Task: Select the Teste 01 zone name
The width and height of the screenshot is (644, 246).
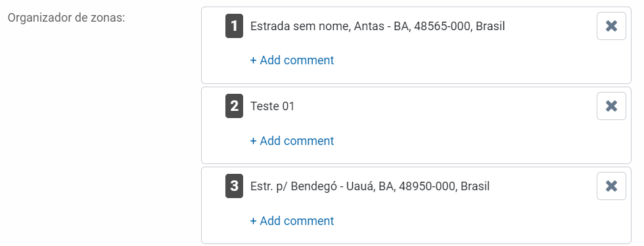Action: click(x=272, y=106)
